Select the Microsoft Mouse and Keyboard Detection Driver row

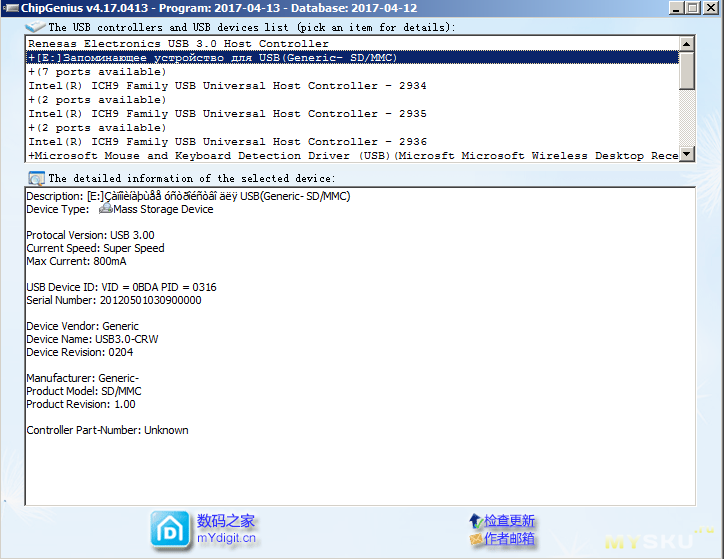coord(352,156)
